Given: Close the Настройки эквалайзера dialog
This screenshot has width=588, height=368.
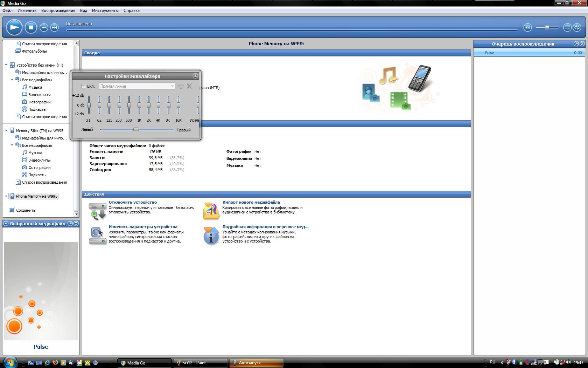Looking at the screenshot, I should 196,76.
